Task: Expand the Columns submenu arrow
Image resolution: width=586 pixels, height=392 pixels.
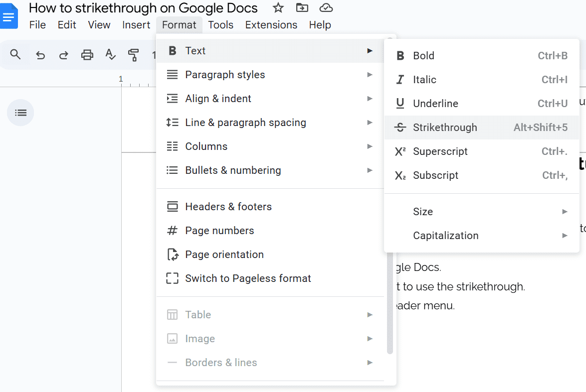Action: [370, 146]
